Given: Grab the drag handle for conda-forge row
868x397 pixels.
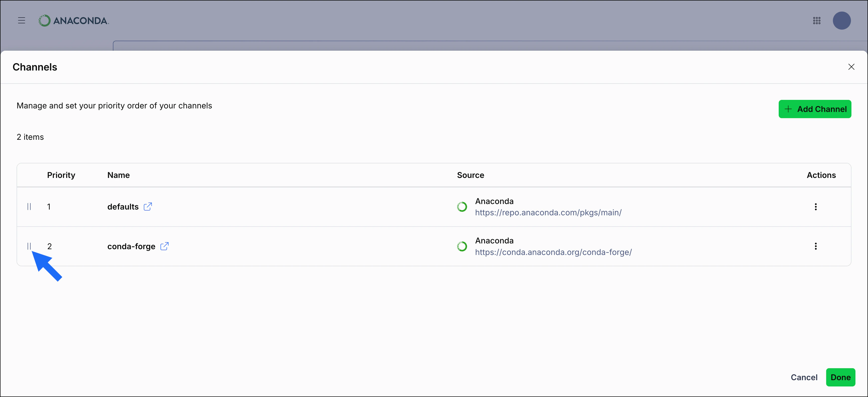Looking at the screenshot, I should point(29,246).
